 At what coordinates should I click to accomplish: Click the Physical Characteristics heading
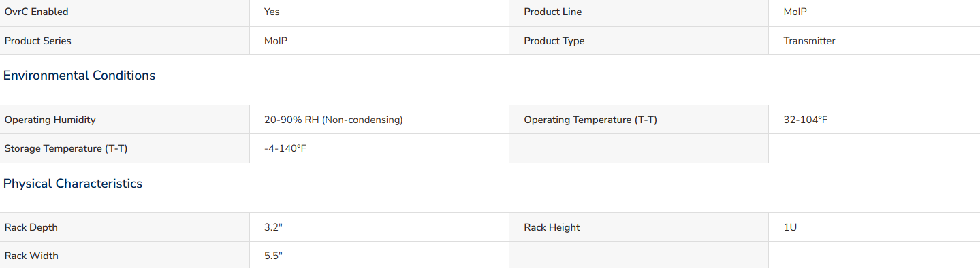click(73, 184)
